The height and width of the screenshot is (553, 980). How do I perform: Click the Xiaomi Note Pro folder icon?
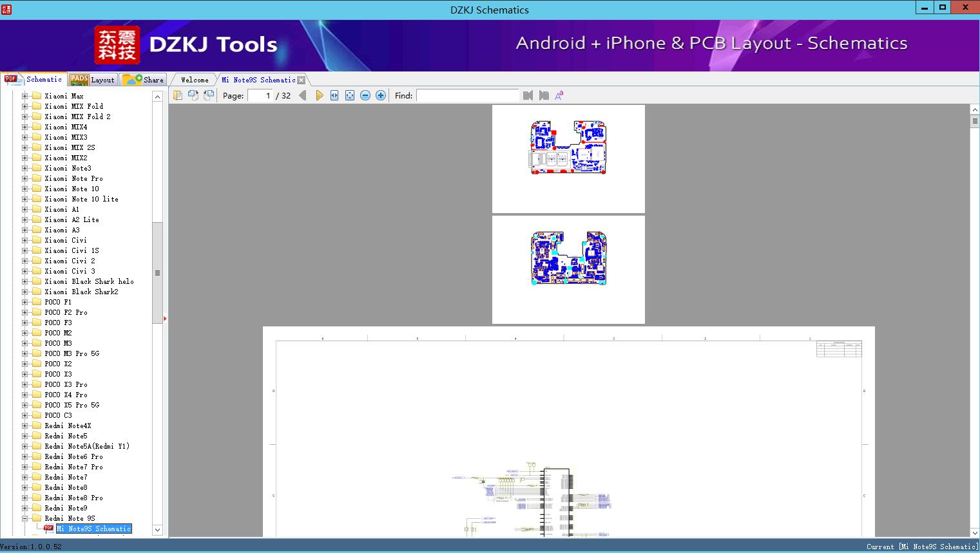tap(37, 178)
